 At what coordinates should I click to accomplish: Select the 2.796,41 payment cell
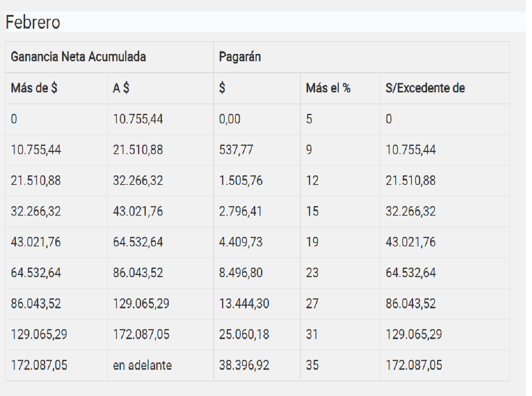(x=240, y=211)
